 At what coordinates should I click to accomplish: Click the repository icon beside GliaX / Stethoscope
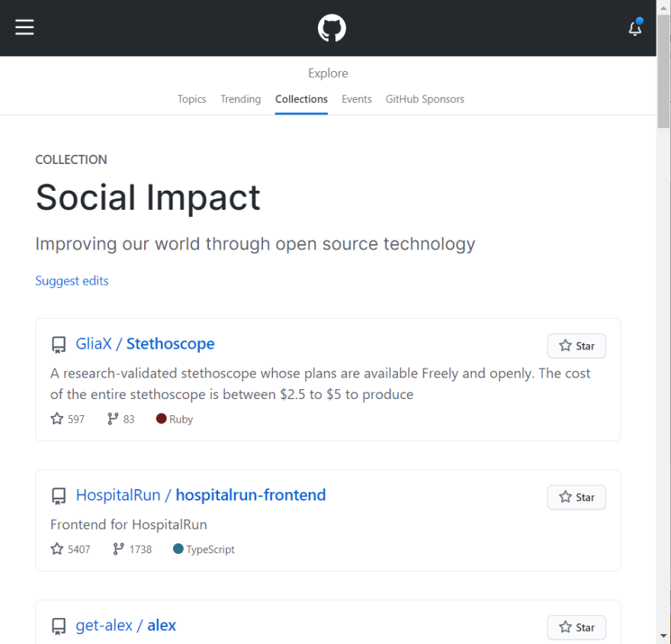pyautogui.click(x=59, y=345)
